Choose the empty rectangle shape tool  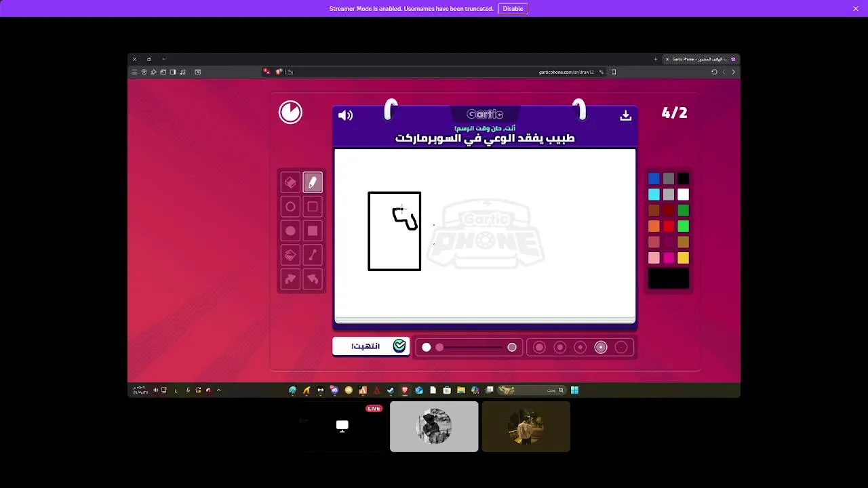pos(313,207)
